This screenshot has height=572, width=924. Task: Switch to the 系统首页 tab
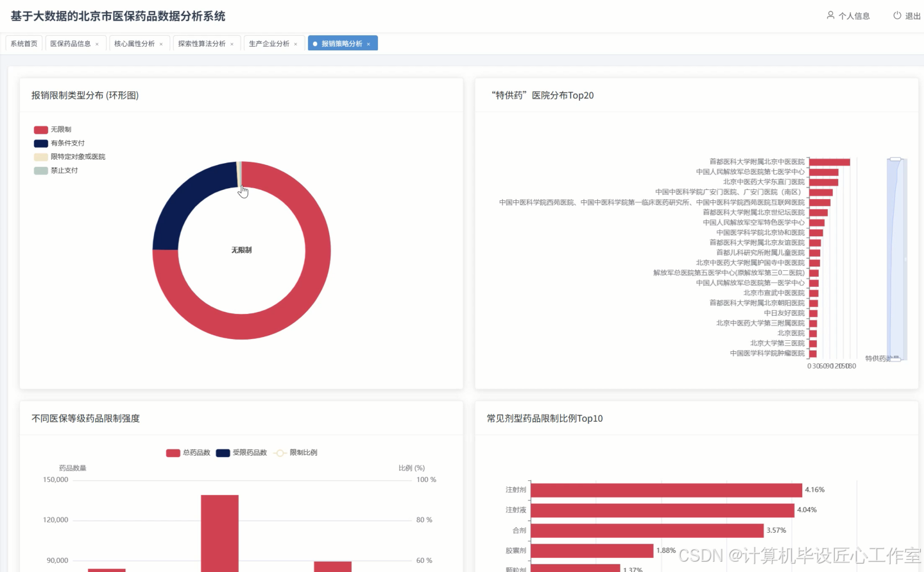click(x=24, y=44)
